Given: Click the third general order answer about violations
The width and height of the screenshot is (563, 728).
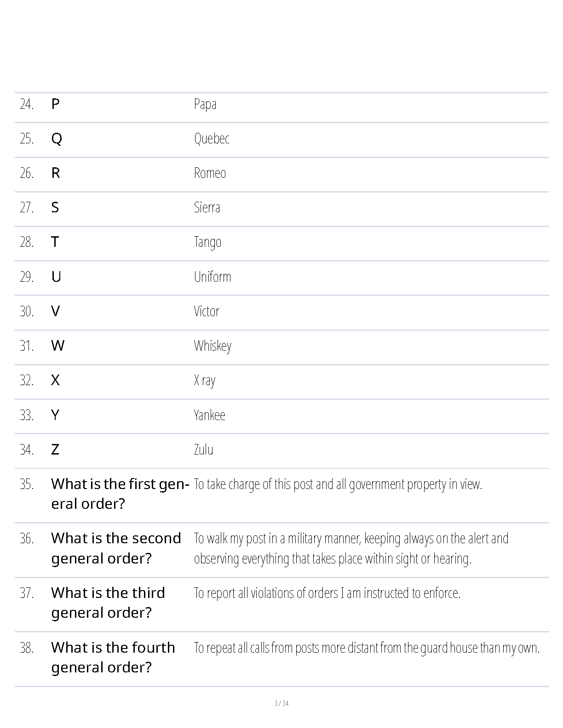Looking at the screenshot, I should [327, 593].
